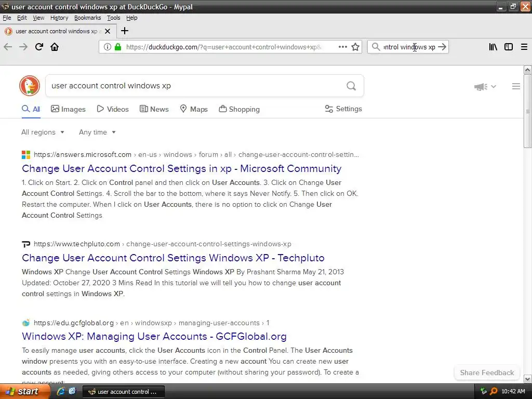Open the Bookmarks menu
This screenshot has height=399, width=532.
[x=87, y=18]
